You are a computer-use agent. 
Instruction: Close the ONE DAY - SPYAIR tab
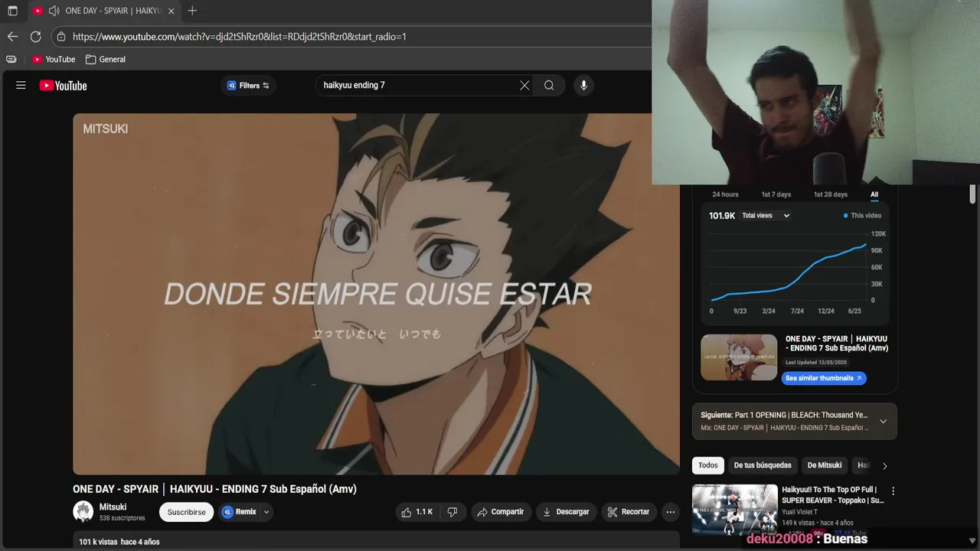tap(171, 11)
